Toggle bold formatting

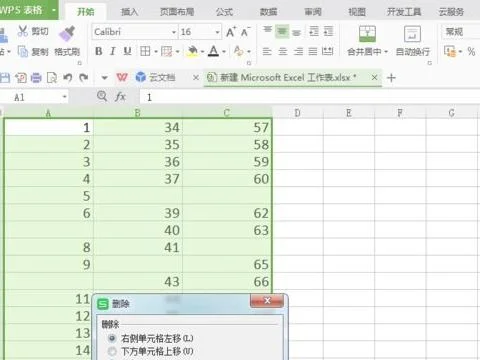[x=99, y=51]
